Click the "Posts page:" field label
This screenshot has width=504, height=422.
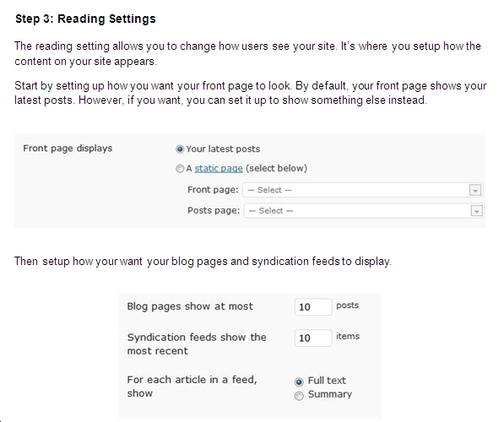(x=214, y=210)
